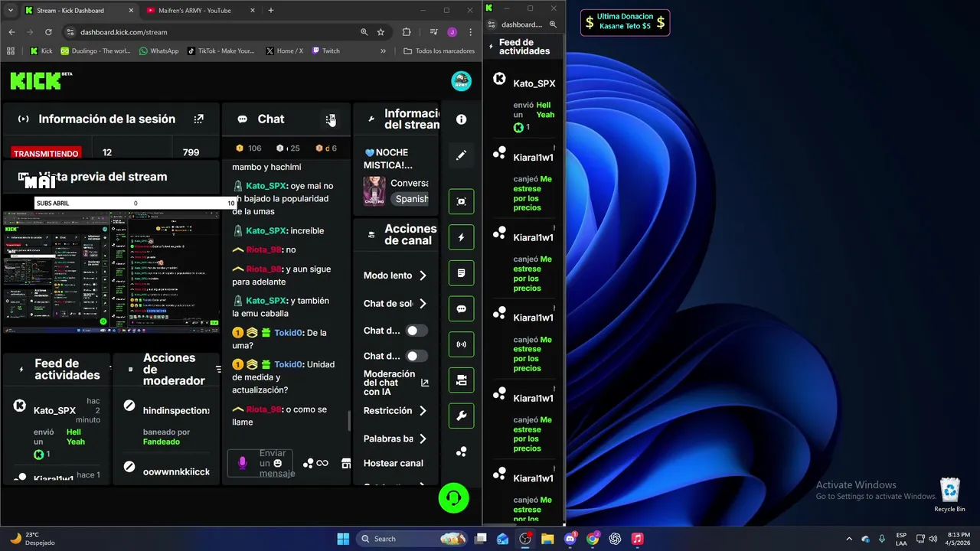980x551 pixels.
Task: Click the Windows Start button
Action: click(343, 539)
